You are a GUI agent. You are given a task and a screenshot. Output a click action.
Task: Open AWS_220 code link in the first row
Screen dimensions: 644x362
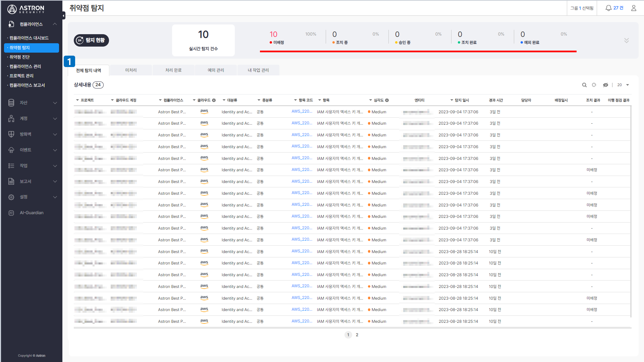[x=302, y=112]
